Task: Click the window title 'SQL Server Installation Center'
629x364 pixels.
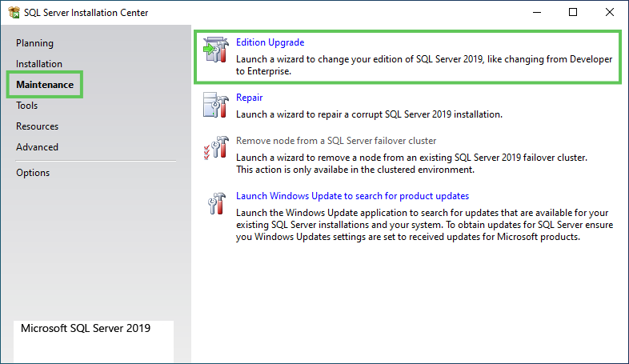Action: pos(86,13)
